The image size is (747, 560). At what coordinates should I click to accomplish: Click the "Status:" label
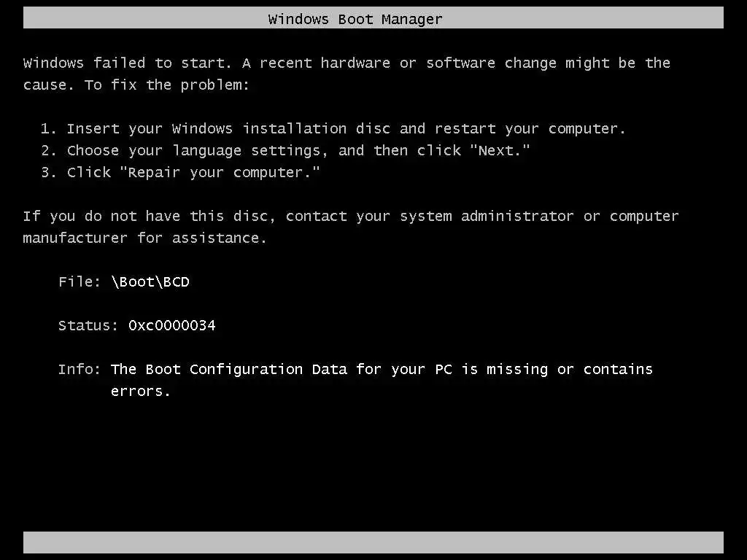pos(88,326)
